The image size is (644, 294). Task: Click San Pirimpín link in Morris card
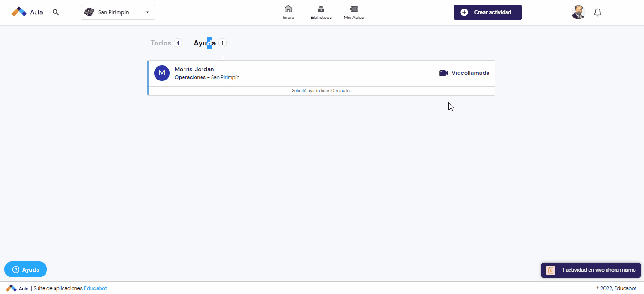[x=225, y=77]
